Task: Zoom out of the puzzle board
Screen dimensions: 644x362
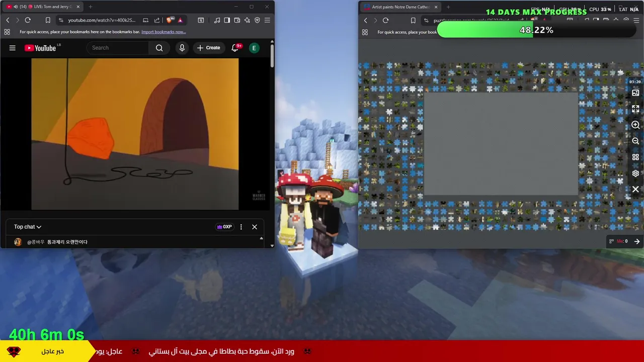Action: click(635, 141)
